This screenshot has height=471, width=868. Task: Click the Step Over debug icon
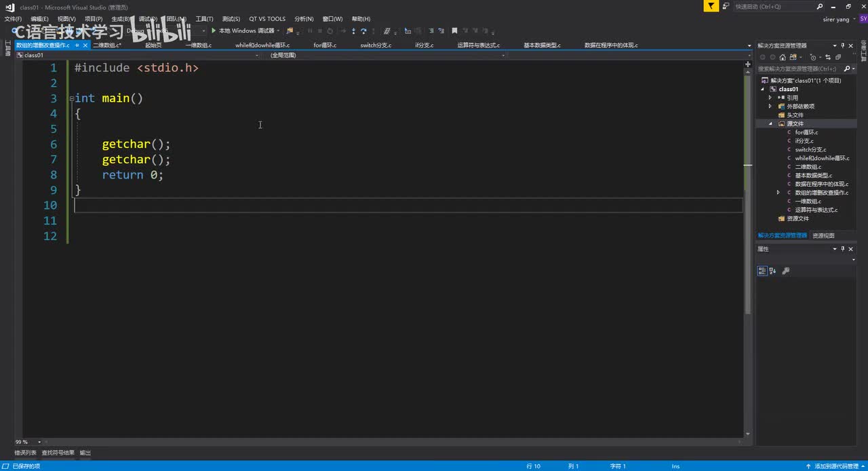(x=363, y=31)
